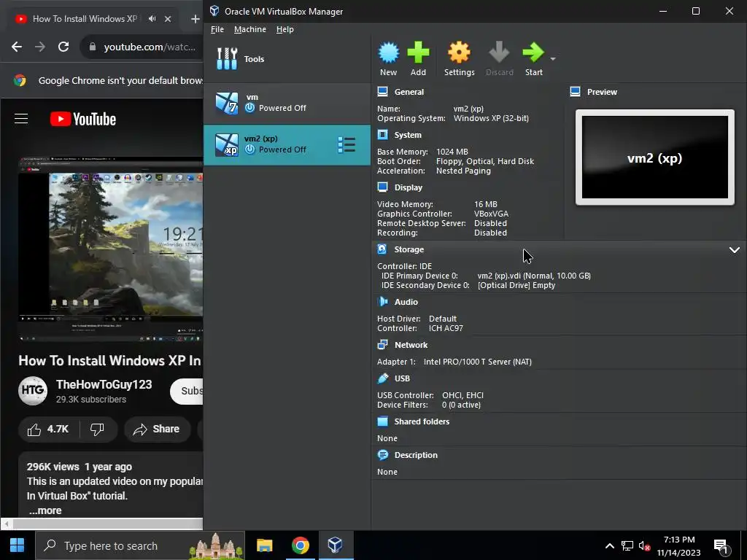Open TheHowToGuy123 channel name link

click(x=104, y=384)
